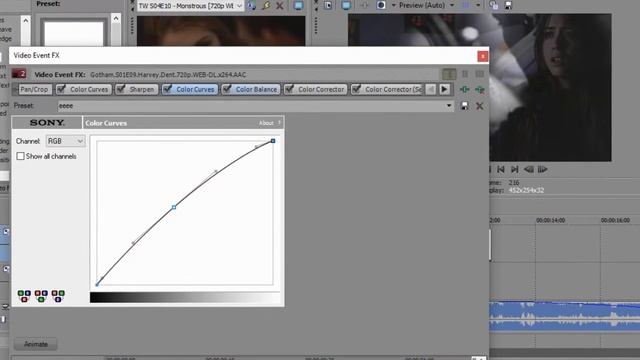The height and width of the screenshot is (360, 640).
Task: Copy preview snapshot to clipboard icon
Action: click(x=493, y=5)
